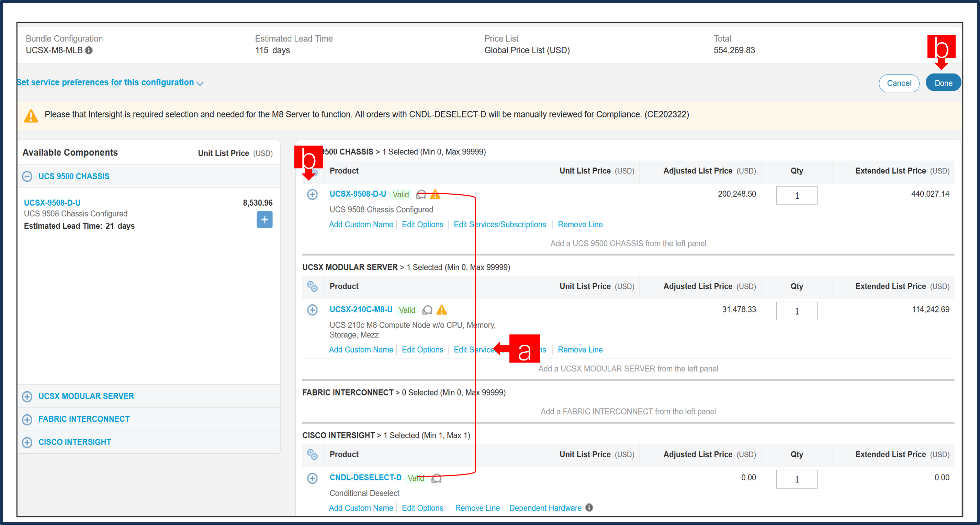Expand the UCSX MODULAR SERVER component group
The width and height of the screenshot is (980, 525).
(x=27, y=397)
